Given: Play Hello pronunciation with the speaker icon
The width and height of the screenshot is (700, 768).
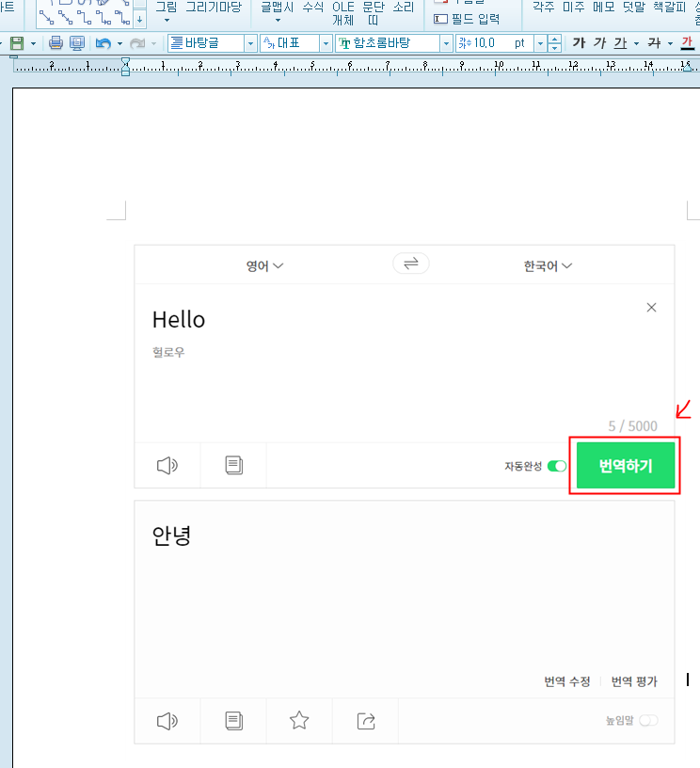Looking at the screenshot, I should click(x=167, y=465).
